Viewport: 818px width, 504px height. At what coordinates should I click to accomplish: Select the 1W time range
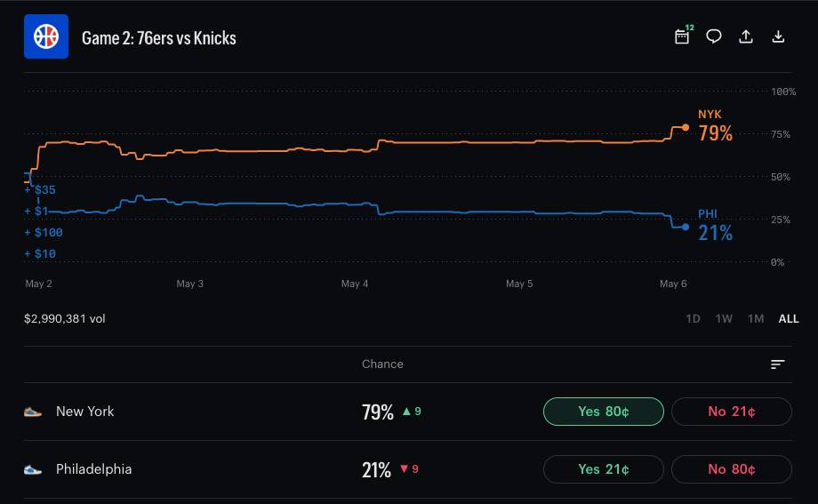click(x=724, y=319)
